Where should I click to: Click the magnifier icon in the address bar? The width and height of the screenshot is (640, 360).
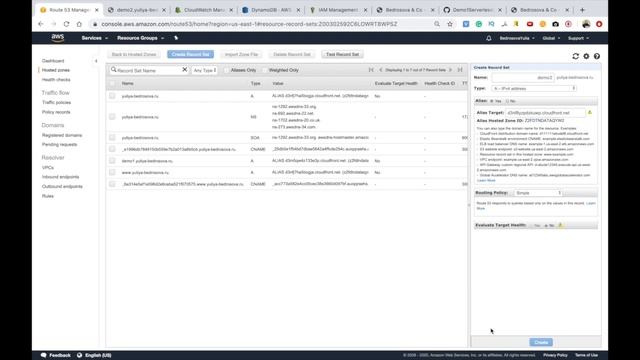pyautogui.click(x=437, y=24)
